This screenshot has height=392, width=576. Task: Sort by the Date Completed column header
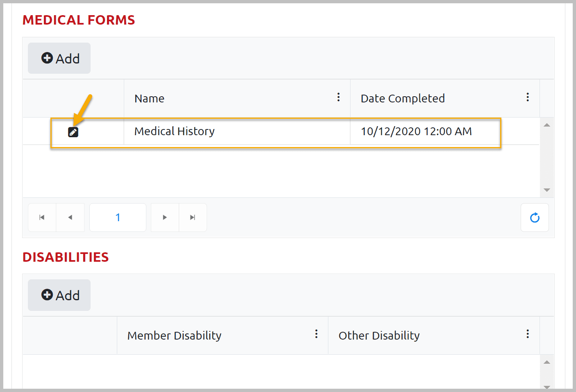[x=403, y=98]
